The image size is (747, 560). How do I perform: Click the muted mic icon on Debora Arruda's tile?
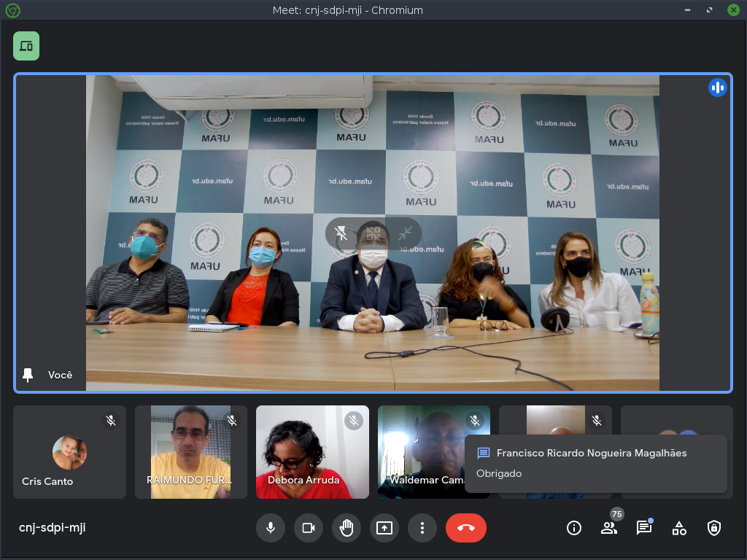pos(354,421)
